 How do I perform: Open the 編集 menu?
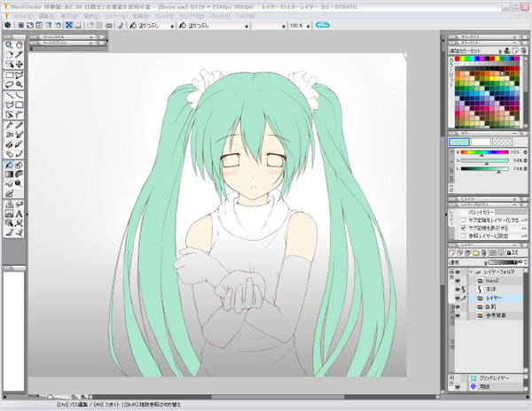[x=46, y=16]
